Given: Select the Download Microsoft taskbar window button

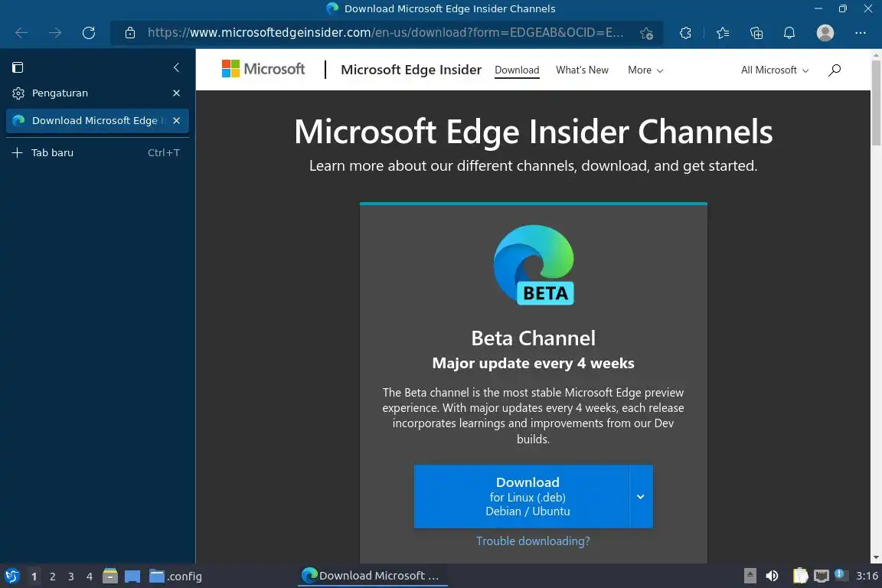Looking at the screenshot, I should tap(372, 576).
